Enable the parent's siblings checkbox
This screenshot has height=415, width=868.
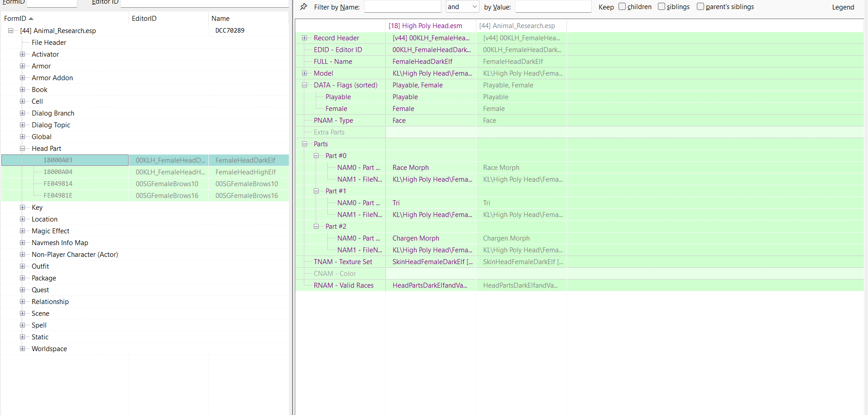coord(700,6)
